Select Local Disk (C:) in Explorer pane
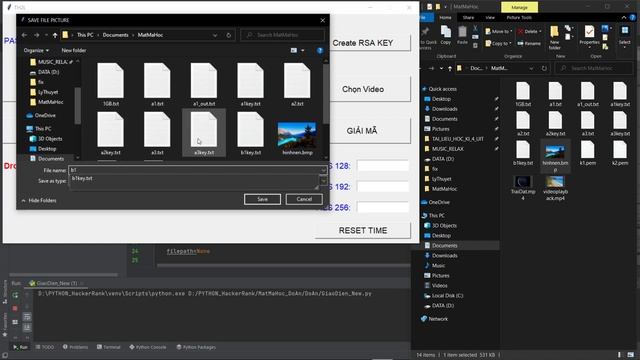The width and height of the screenshot is (640, 360). (x=447, y=296)
